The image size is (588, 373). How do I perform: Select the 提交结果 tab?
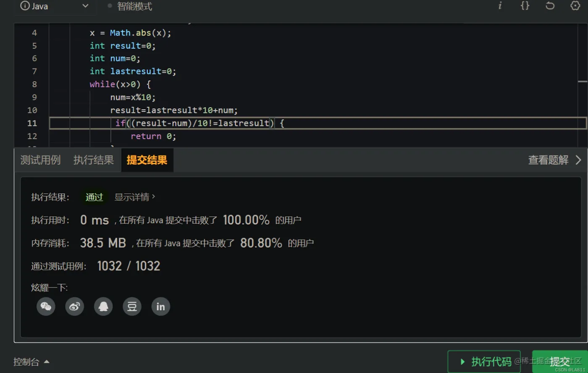(147, 160)
